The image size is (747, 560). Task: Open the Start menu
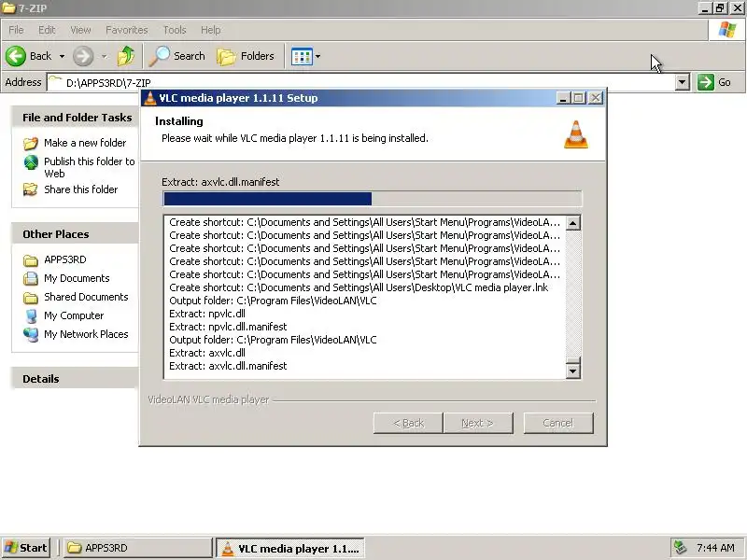pos(27,548)
